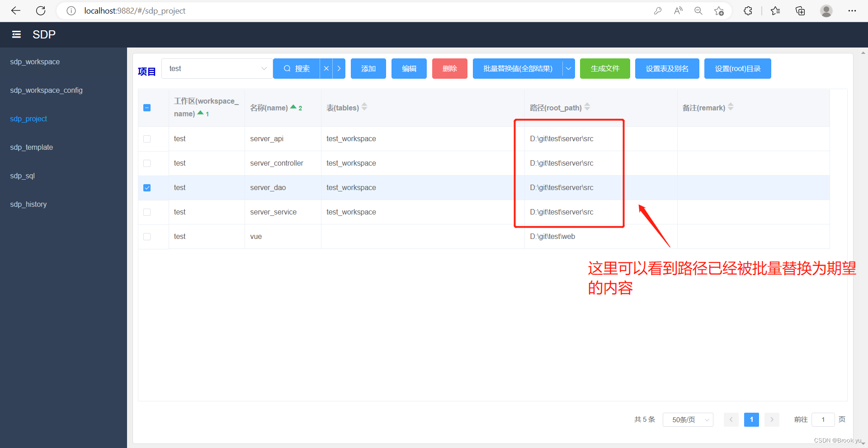Click the SDP title in header
868x448 pixels.
[44, 34]
